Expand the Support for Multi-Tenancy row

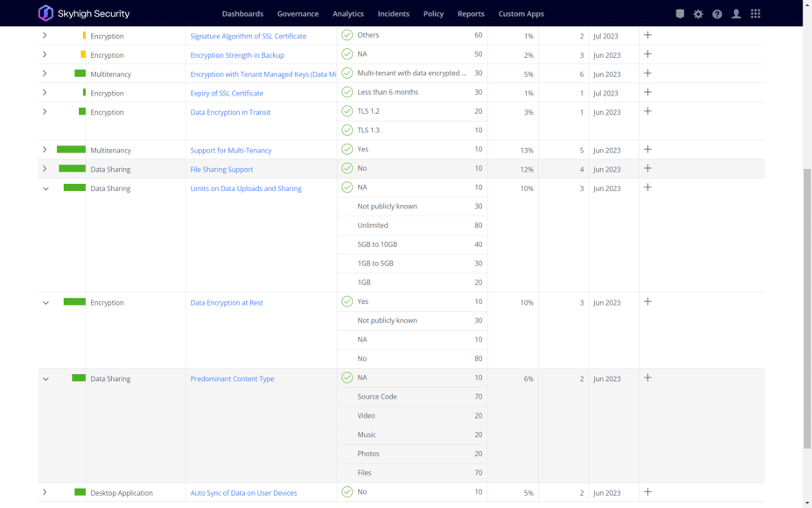coord(45,150)
